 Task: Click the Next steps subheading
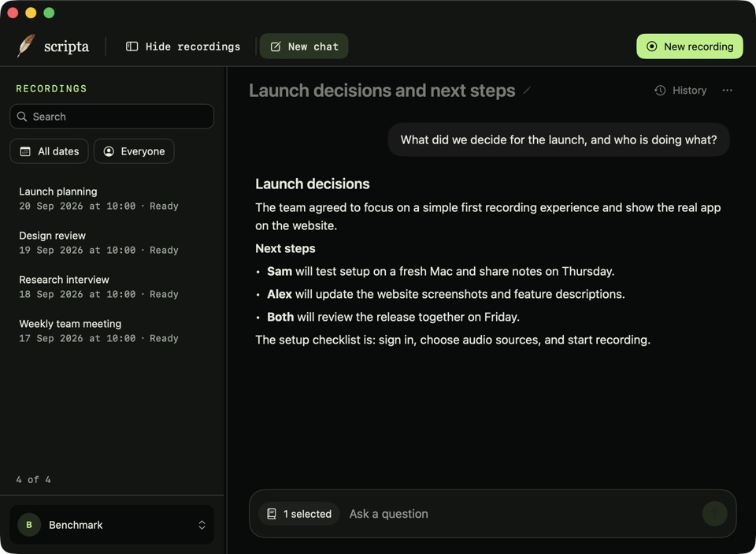(x=285, y=248)
